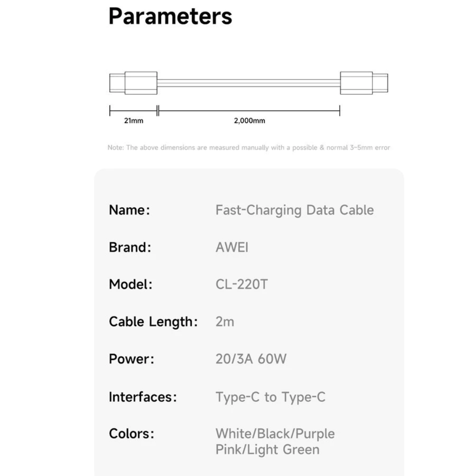Click the Parameters heading
Image resolution: width=476 pixels, height=476 pixels.
[x=170, y=16]
